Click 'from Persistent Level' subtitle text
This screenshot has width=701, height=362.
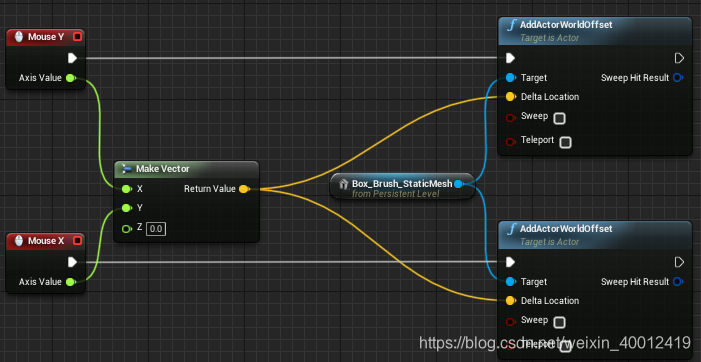(x=396, y=194)
